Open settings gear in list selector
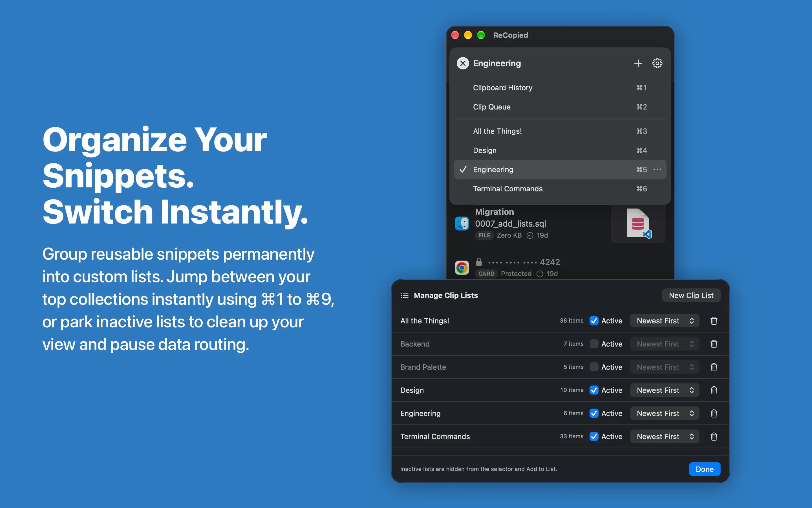 coord(657,63)
